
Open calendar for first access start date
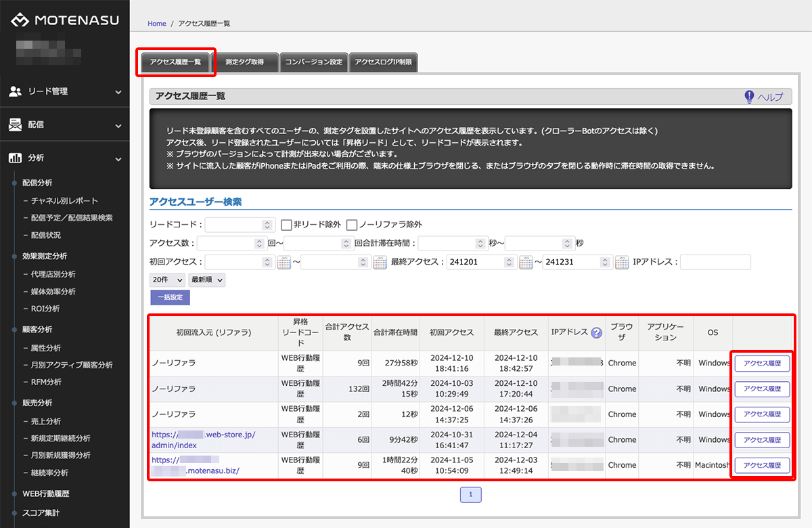284,263
